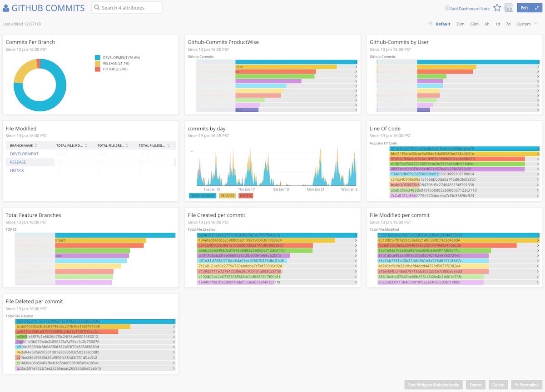Click Add Dashboard Note link

click(470, 9)
